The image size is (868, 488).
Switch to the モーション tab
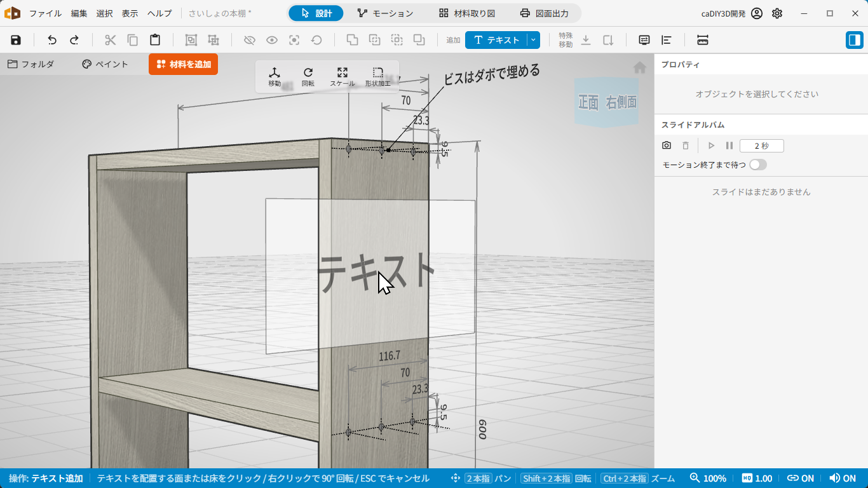coord(385,13)
